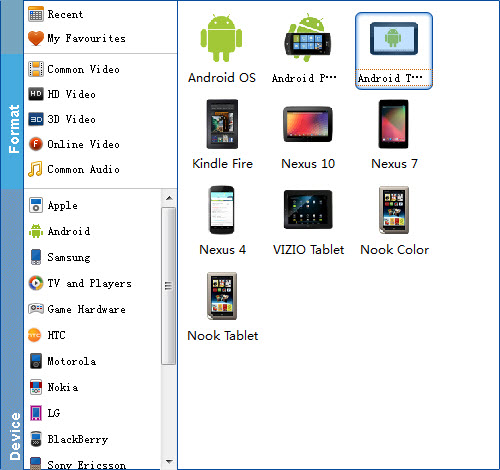Click the Nexus 4 label text
This screenshot has height=470, width=500.
[222, 250]
